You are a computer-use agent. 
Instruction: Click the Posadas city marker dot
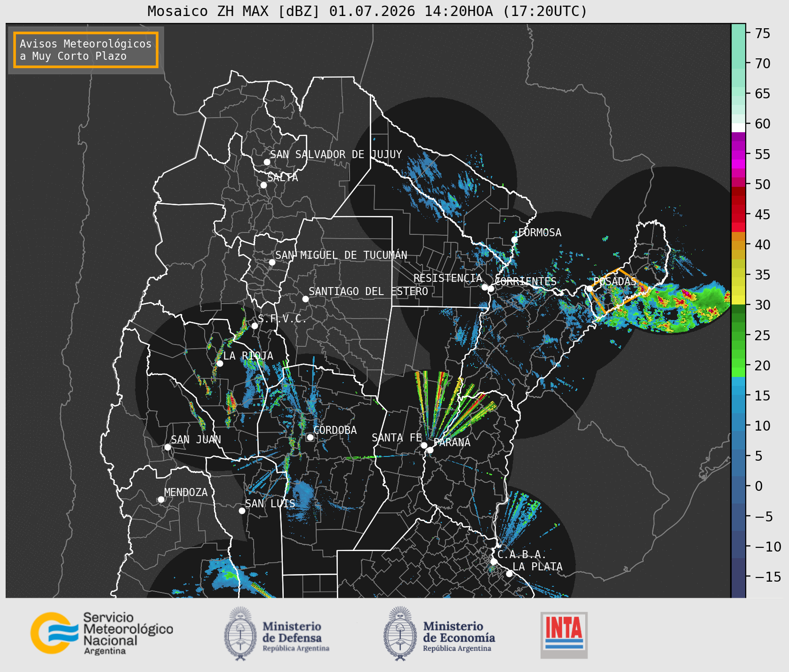coord(589,288)
